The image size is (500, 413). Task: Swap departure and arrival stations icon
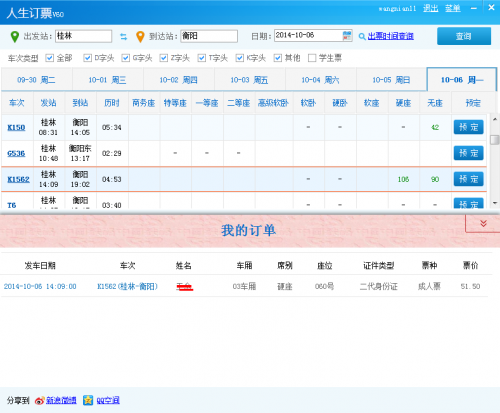(124, 37)
